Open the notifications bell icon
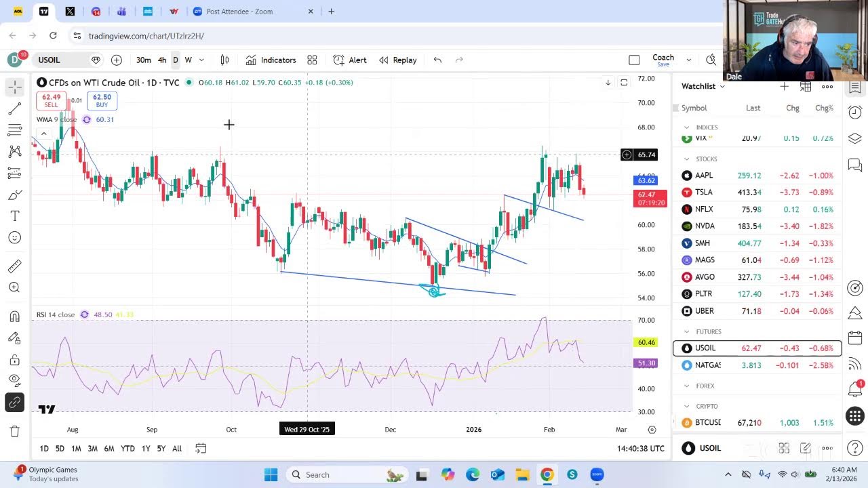Image resolution: width=868 pixels, height=488 pixels. coord(855,389)
